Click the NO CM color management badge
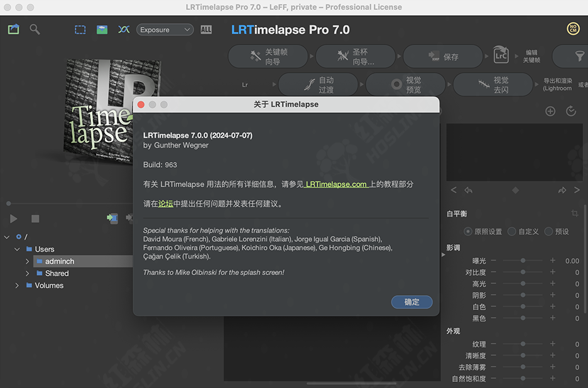The width and height of the screenshot is (588, 388). 573,28
